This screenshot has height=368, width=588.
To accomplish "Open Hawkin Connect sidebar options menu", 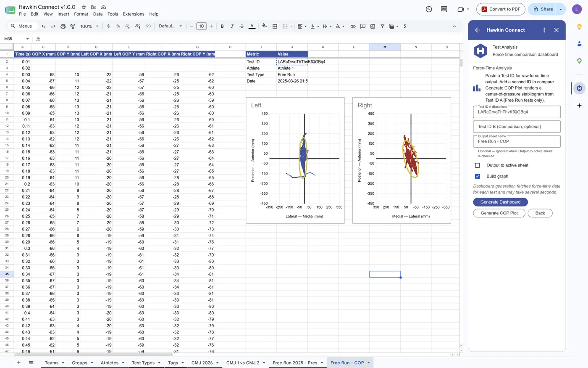I will [x=544, y=30].
